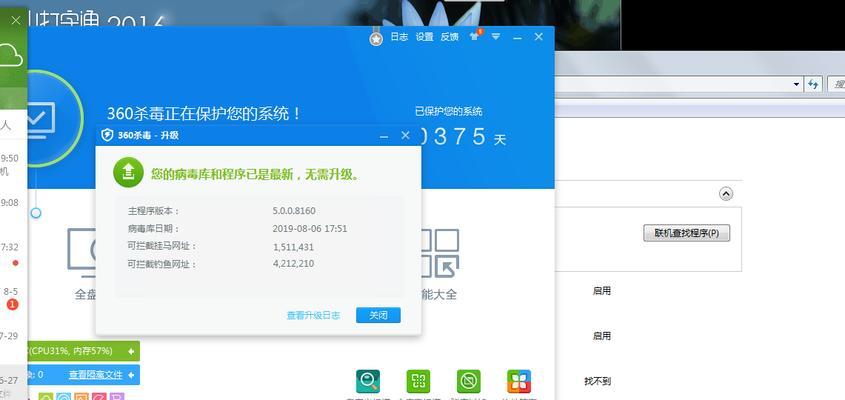Minimize the 360杀毒 升级 dialog
Viewport: 845px width, 400px height.
pyautogui.click(x=384, y=137)
